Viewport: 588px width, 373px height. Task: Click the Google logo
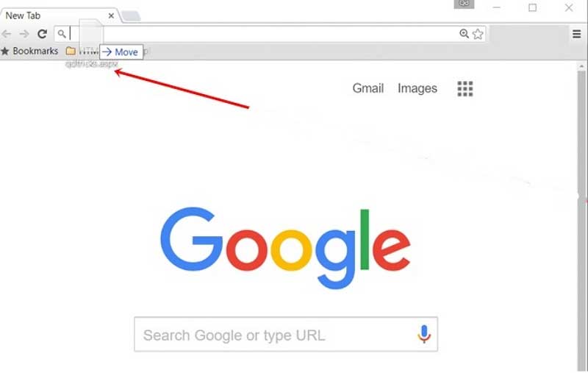pyautogui.click(x=285, y=248)
